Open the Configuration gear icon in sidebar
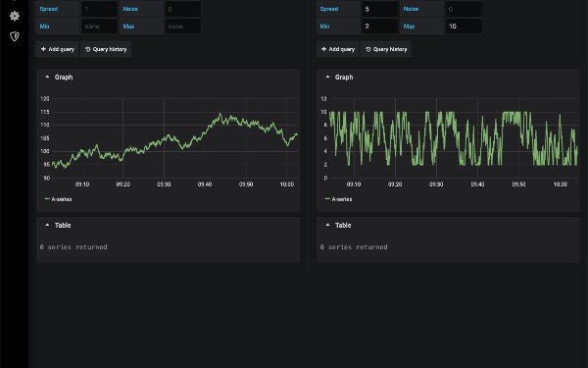The height and width of the screenshot is (368, 588). [x=15, y=16]
